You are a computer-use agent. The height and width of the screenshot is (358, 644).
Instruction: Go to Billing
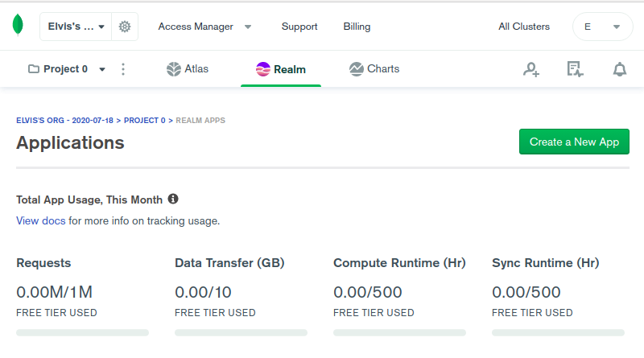click(357, 27)
